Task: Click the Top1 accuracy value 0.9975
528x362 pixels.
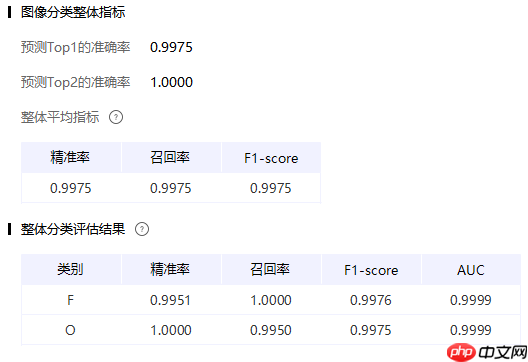Action: 171,47
